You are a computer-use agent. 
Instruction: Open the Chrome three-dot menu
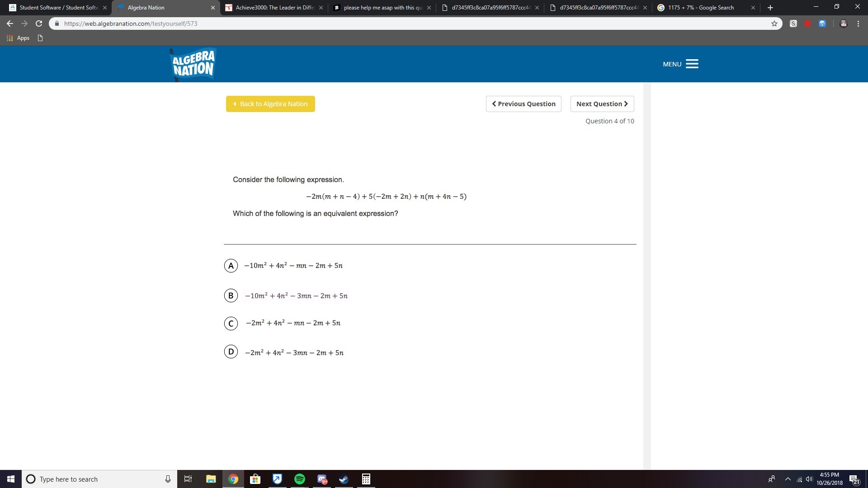pyautogui.click(x=858, y=23)
